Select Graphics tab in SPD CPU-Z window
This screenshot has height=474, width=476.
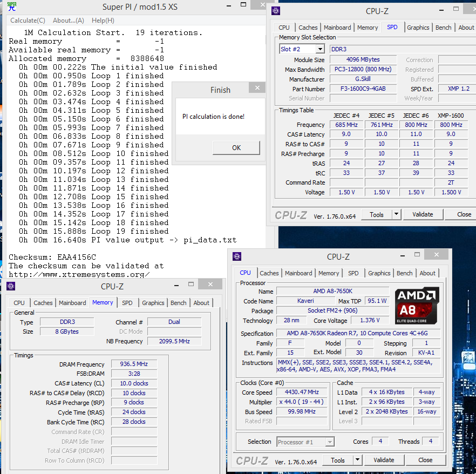click(418, 28)
